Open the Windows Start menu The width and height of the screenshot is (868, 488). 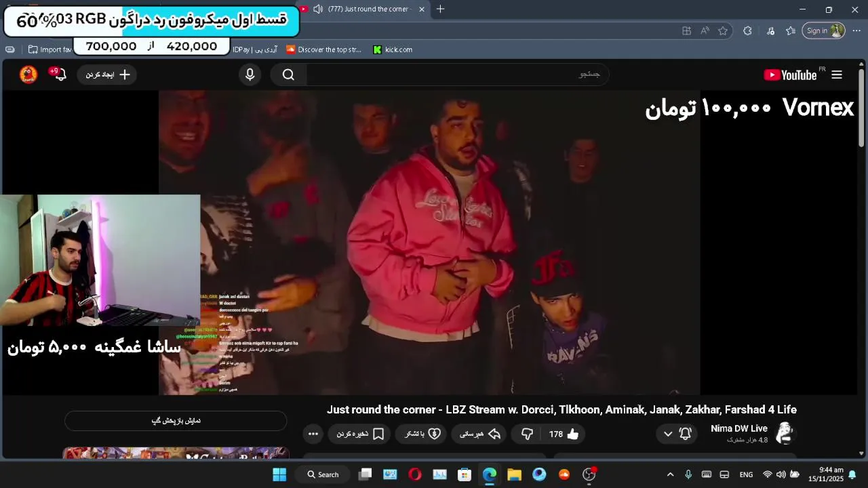tap(279, 474)
